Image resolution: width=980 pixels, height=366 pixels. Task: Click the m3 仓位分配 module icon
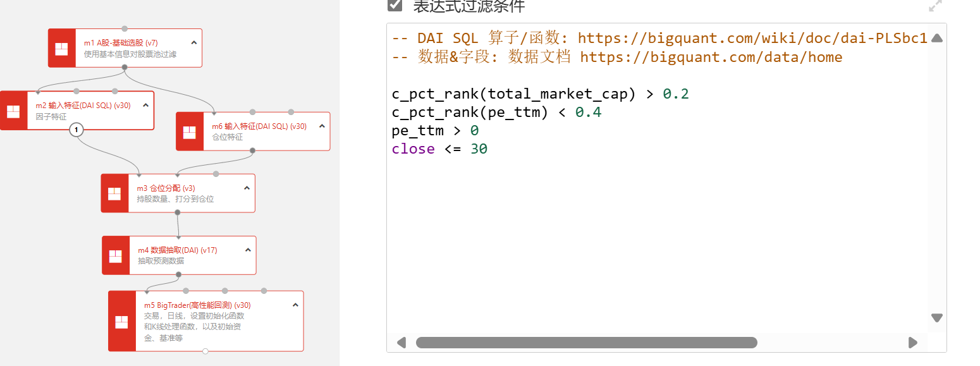point(114,193)
